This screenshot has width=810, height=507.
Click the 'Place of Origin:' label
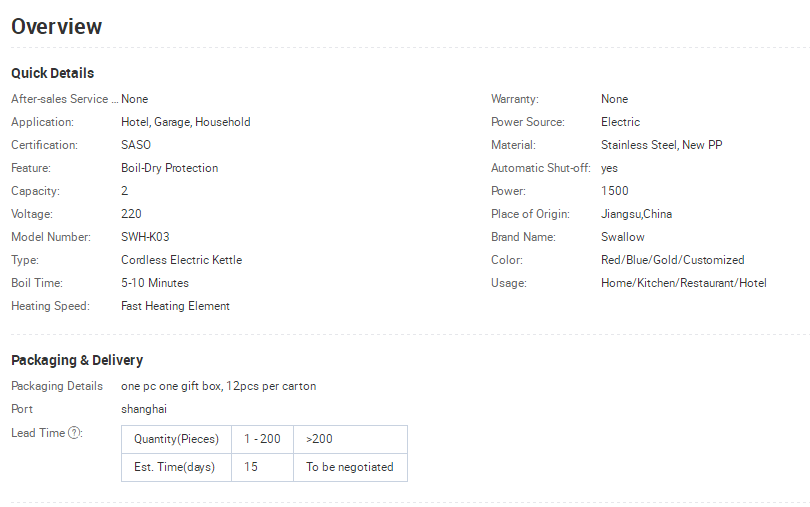(530, 214)
